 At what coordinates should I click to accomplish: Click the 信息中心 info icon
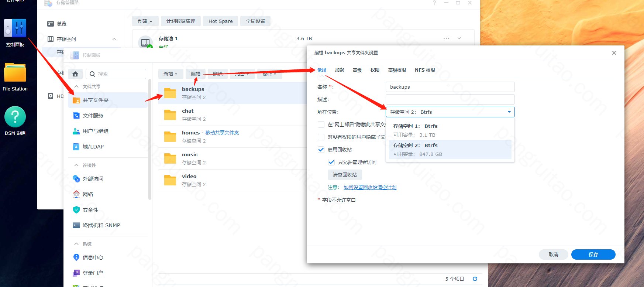(x=76, y=257)
